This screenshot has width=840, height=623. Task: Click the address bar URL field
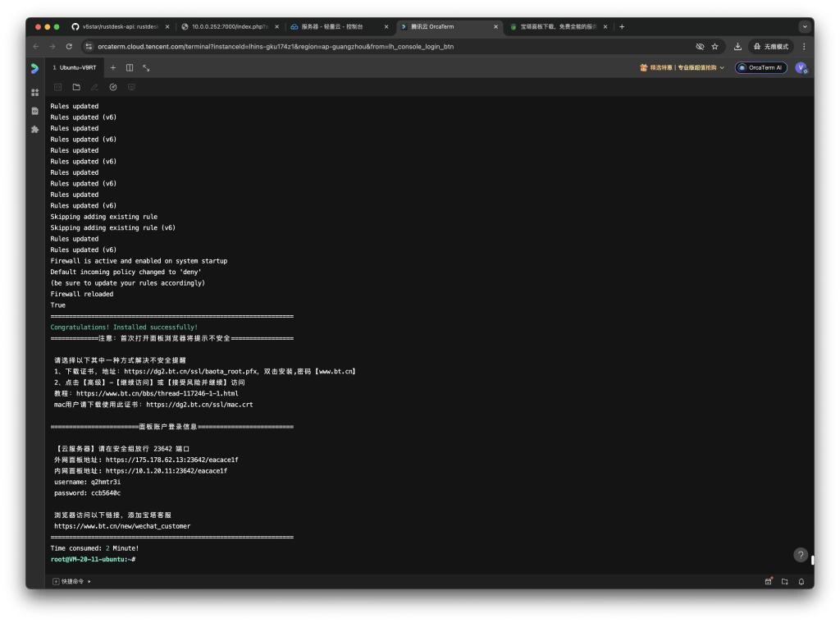(369, 47)
